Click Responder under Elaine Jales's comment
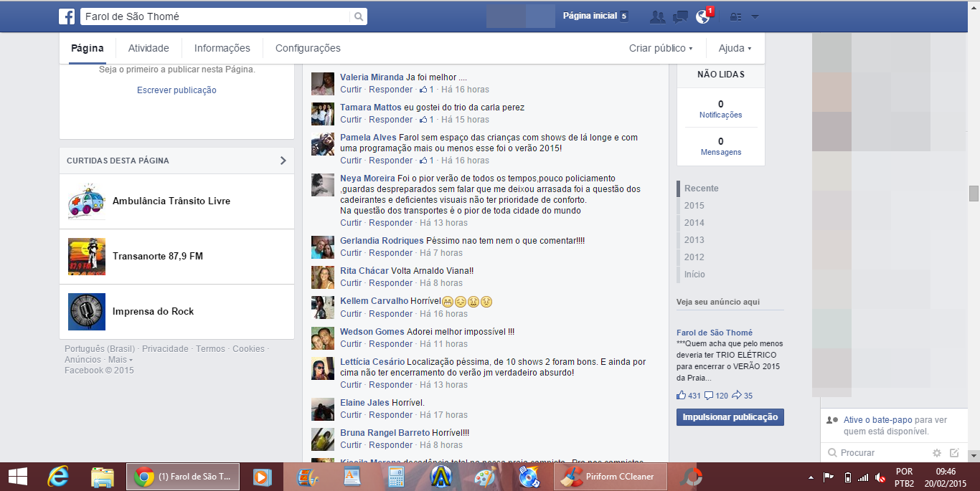The width and height of the screenshot is (980, 491). [x=391, y=415]
